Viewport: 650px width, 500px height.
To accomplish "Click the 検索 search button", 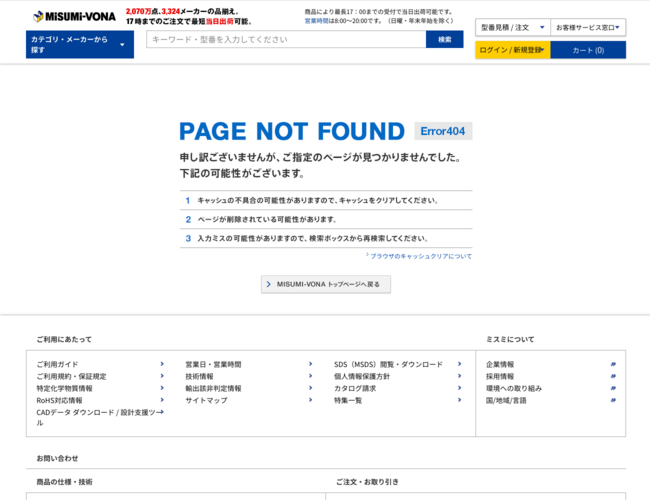I will (x=444, y=39).
